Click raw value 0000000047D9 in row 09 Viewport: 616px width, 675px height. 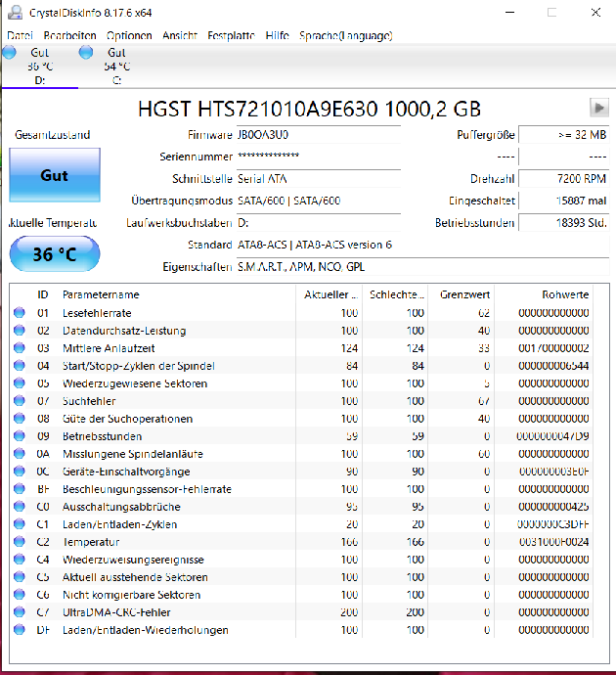click(x=552, y=436)
